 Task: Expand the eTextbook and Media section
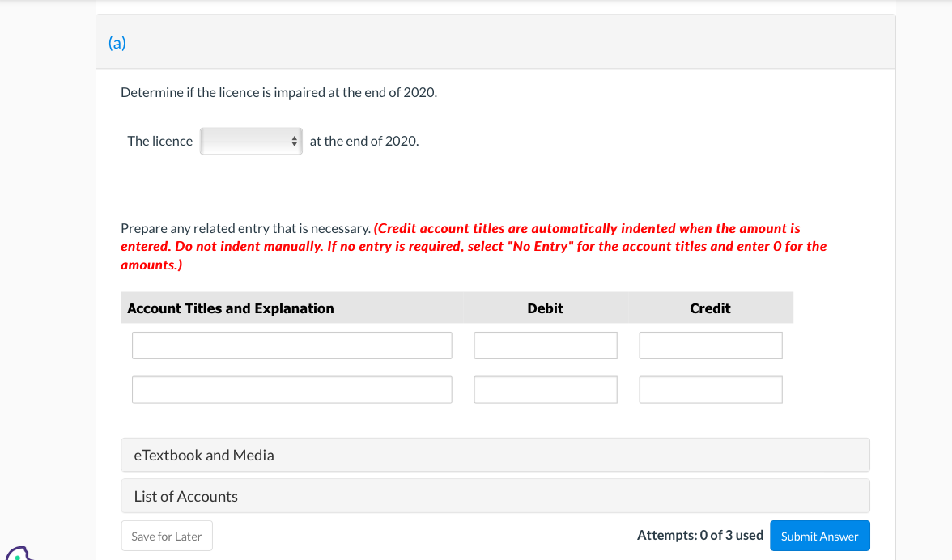(x=495, y=455)
